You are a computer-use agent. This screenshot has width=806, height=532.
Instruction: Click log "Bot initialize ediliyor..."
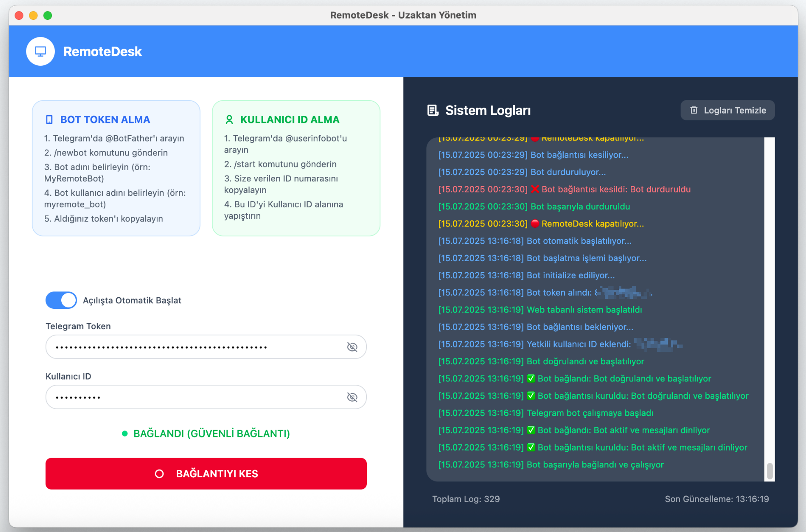(526, 276)
